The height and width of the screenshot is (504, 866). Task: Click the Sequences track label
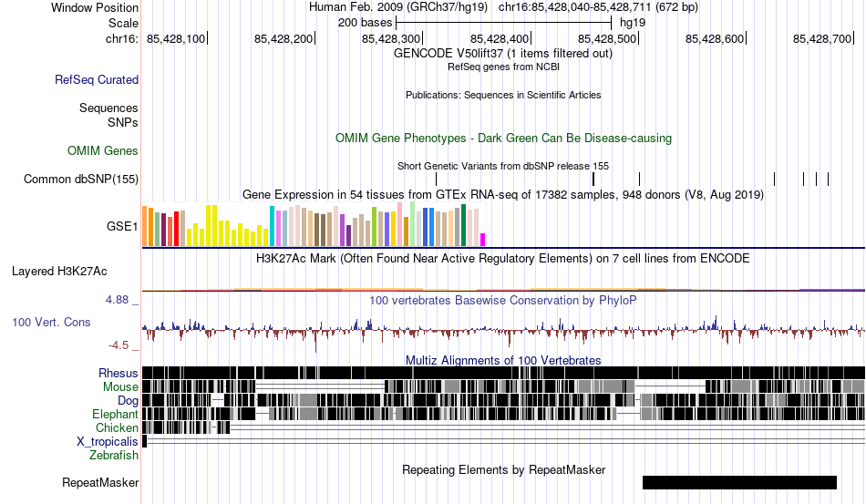[108, 108]
